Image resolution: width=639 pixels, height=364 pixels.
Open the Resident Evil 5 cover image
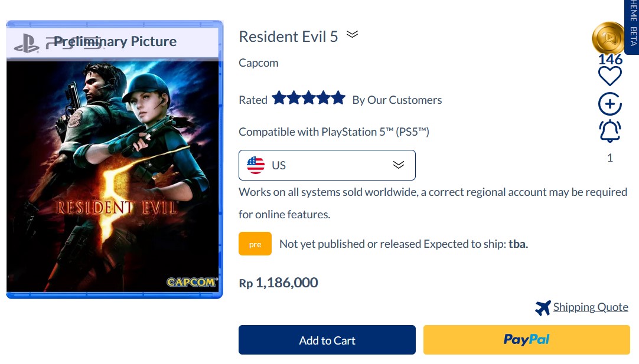(x=115, y=160)
